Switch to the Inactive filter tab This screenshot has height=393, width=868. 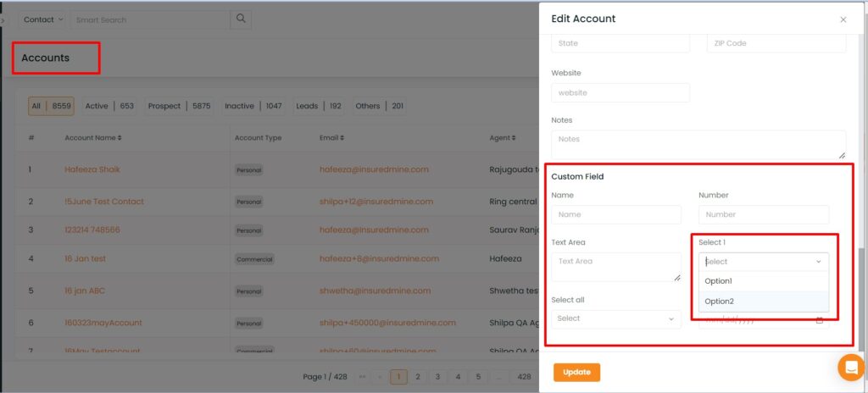(253, 106)
